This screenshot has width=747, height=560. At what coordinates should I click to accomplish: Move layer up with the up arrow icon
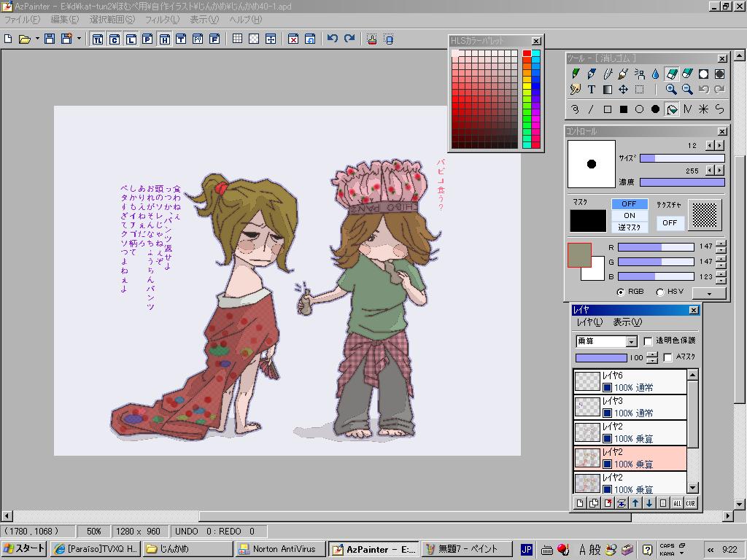coord(635,503)
